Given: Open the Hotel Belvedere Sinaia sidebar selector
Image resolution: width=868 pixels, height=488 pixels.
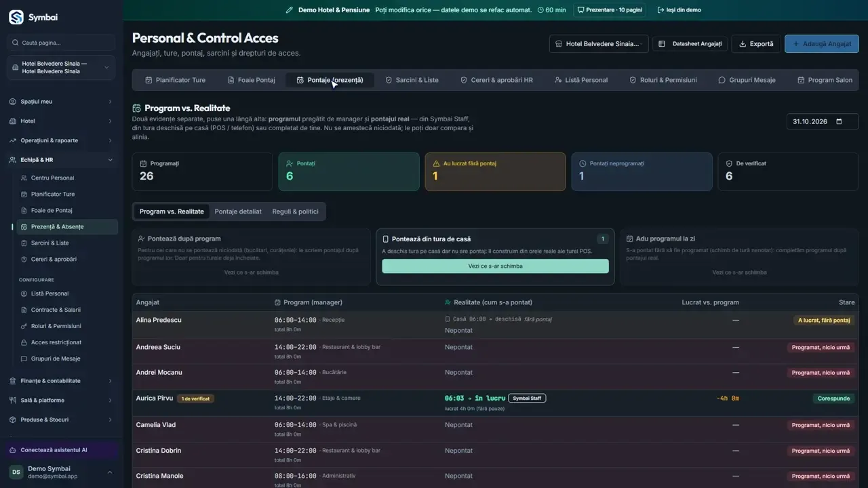Looking at the screenshot, I should tap(61, 68).
